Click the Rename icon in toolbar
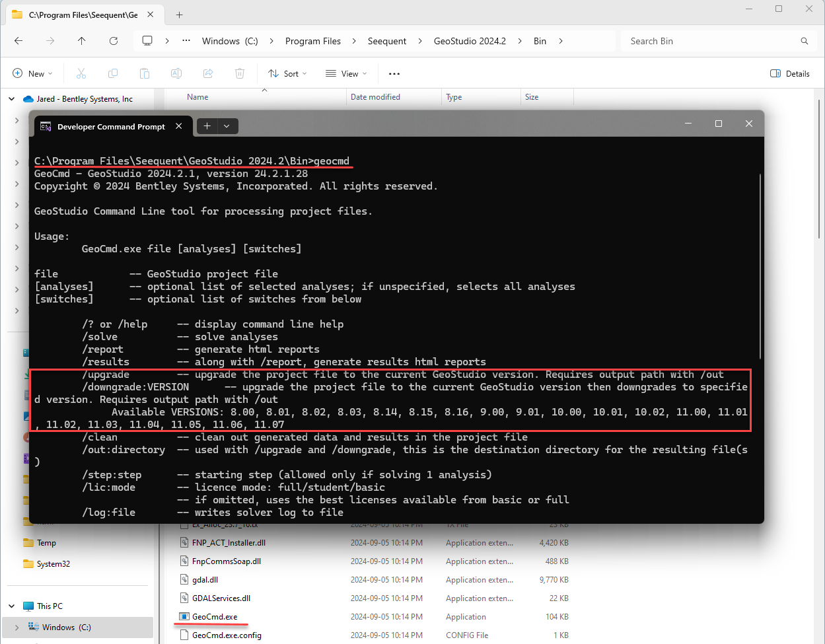Image resolution: width=825 pixels, height=644 pixels. pos(176,73)
